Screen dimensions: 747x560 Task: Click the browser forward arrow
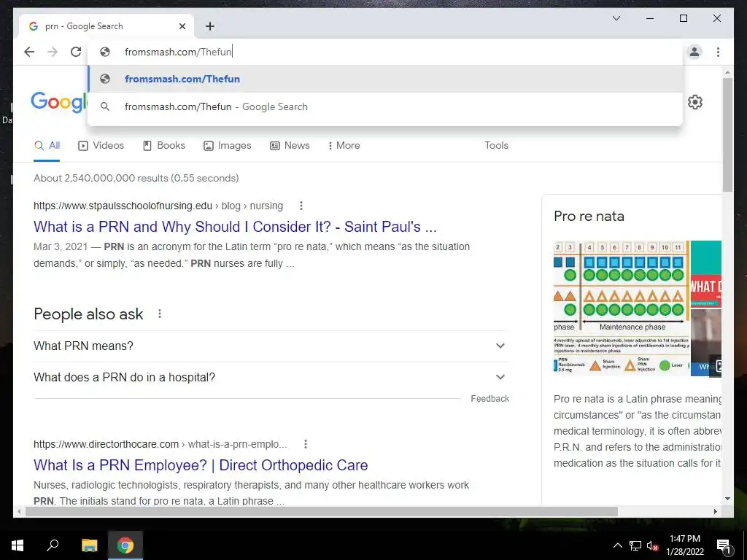coord(53,52)
